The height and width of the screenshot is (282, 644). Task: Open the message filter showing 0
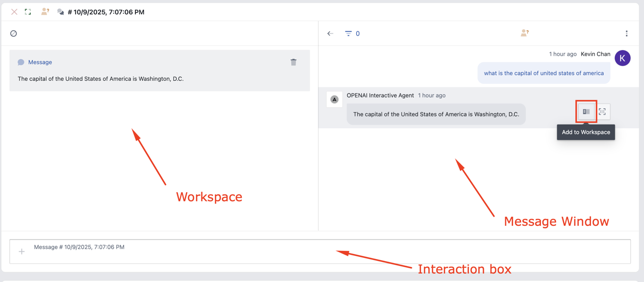(352, 34)
